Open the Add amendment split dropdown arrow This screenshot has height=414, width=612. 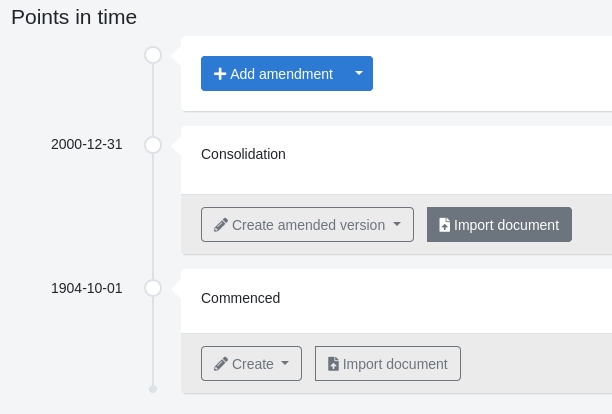[359, 74]
